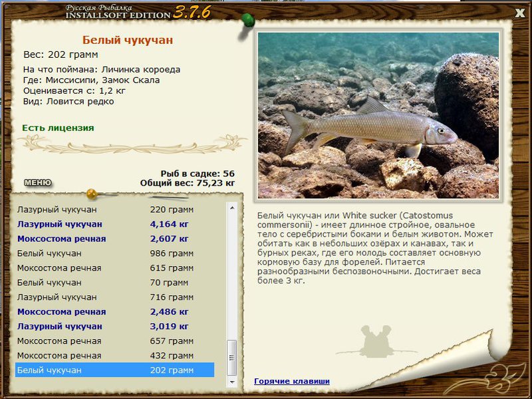Click the white sucker fish photo
Image resolution: width=532 pixels, height=399 pixels.
(378, 115)
